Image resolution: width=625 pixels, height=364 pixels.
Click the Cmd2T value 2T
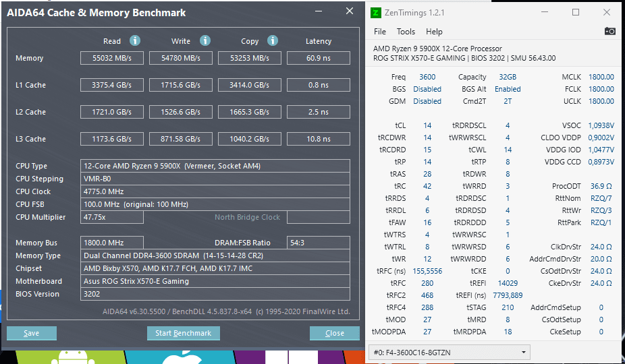click(x=508, y=101)
